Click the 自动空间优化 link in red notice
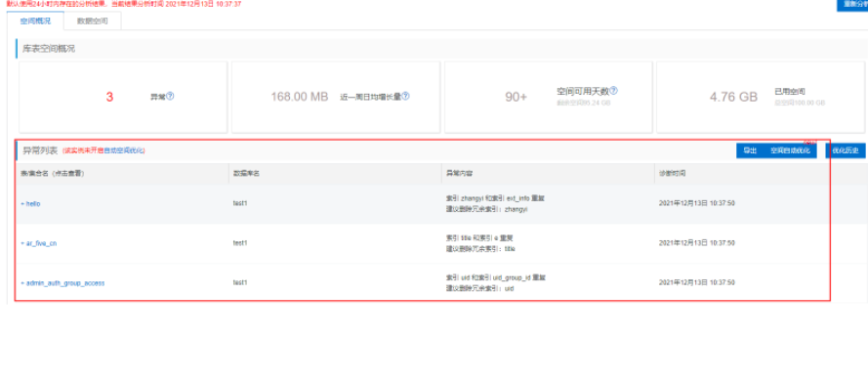 (x=122, y=150)
